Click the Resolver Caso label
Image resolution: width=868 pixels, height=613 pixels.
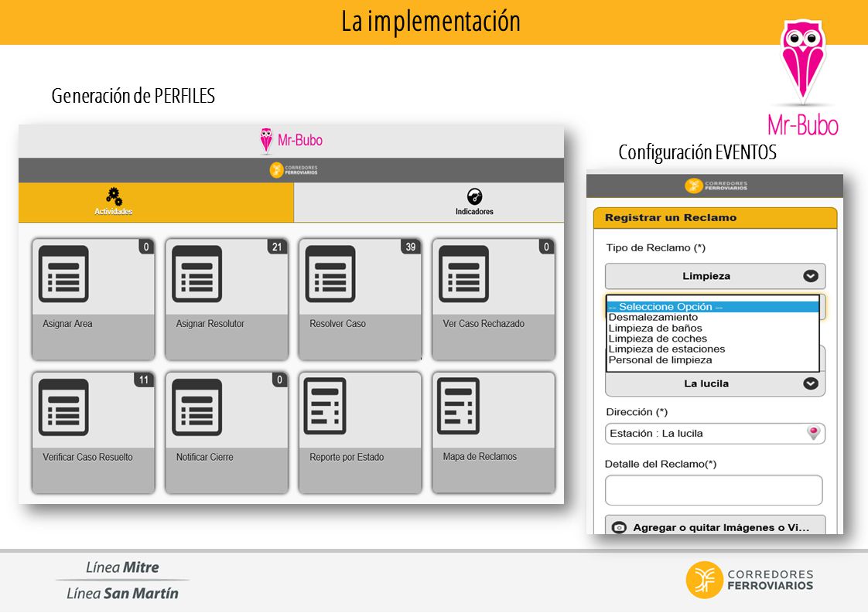[337, 324]
